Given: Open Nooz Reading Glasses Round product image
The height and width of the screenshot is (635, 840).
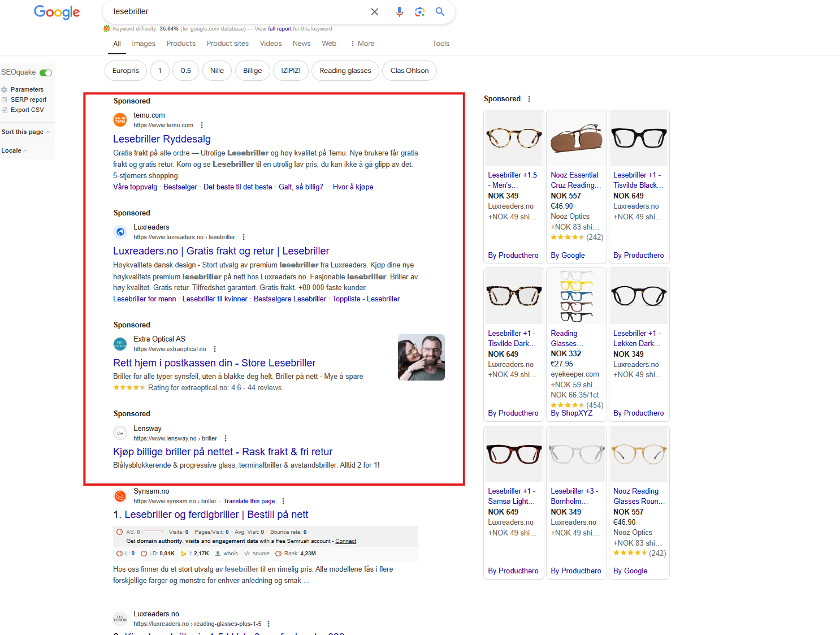Looking at the screenshot, I should 639,454.
